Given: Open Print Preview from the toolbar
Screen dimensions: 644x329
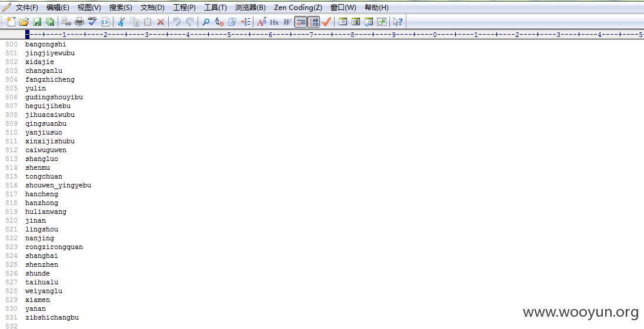Looking at the screenshot, I should [66, 22].
